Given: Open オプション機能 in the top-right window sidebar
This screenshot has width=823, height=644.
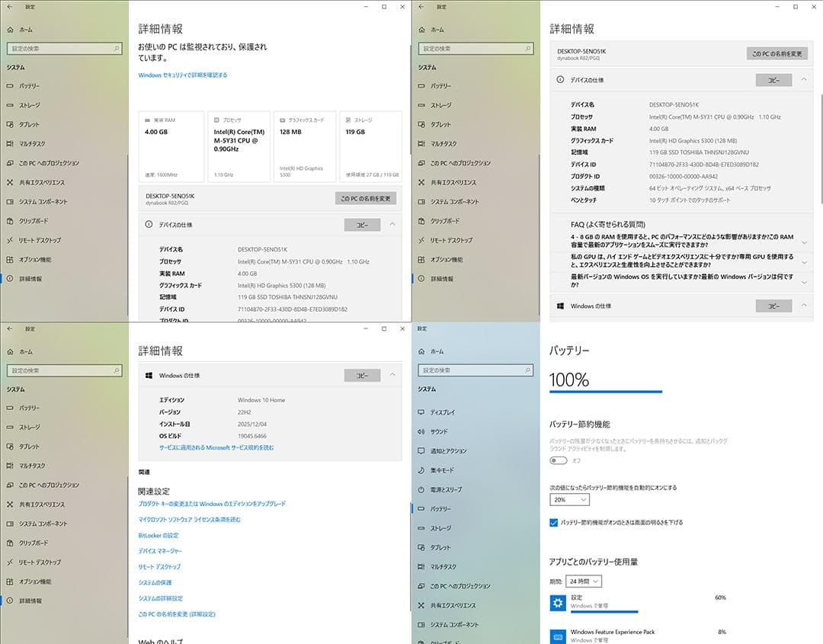Looking at the screenshot, I should [441, 260].
